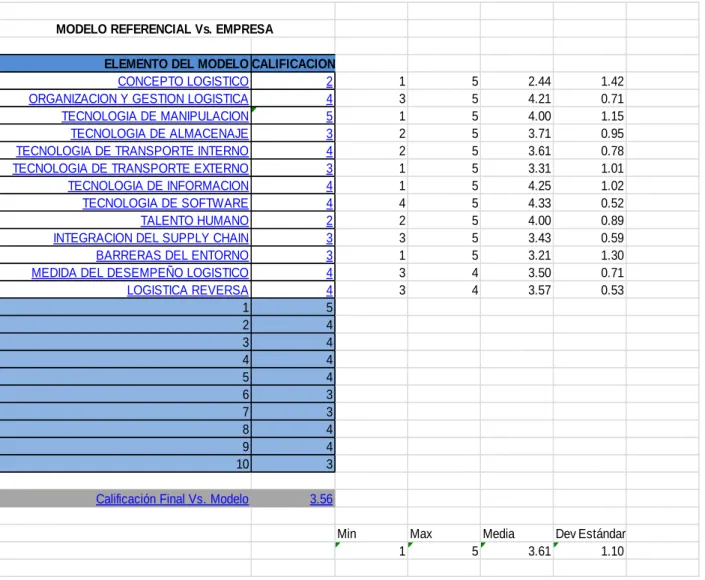This screenshot has width=705, height=580.
Task: Click the score 2 link for CONCEPTO LOGISTICO
Action: tap(329, 81)
